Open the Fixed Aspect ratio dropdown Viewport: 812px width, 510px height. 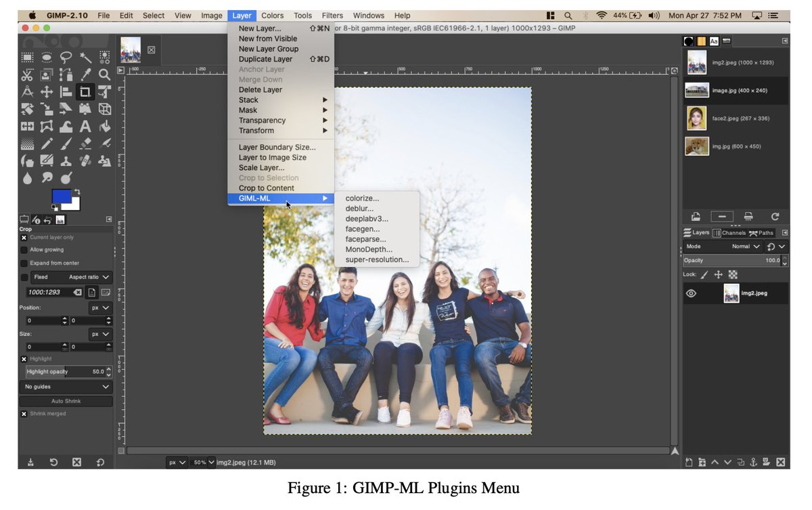(72, 277)
